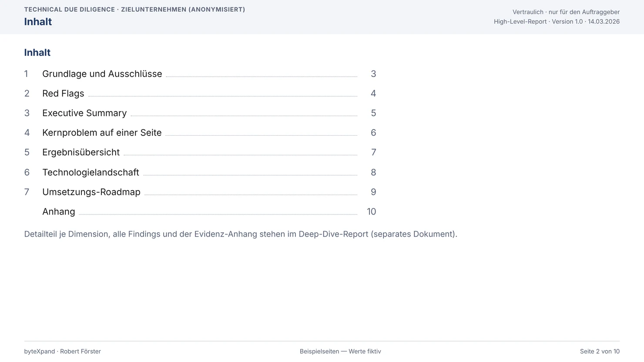Click chapter number 7 before Umsetzungs-Roadmap
Image resolution: width=644 pixels, height=362 pixels.
coord(27,192)
